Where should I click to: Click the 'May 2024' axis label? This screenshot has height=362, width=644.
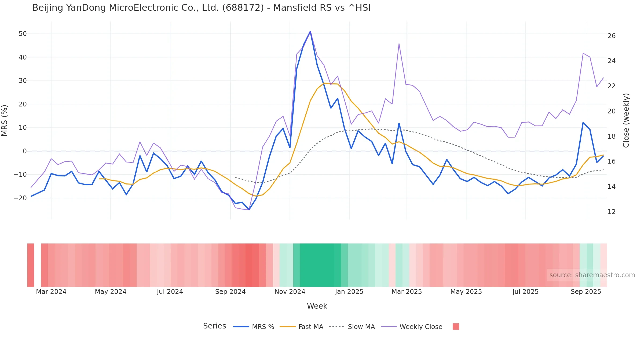pos(111,292)
